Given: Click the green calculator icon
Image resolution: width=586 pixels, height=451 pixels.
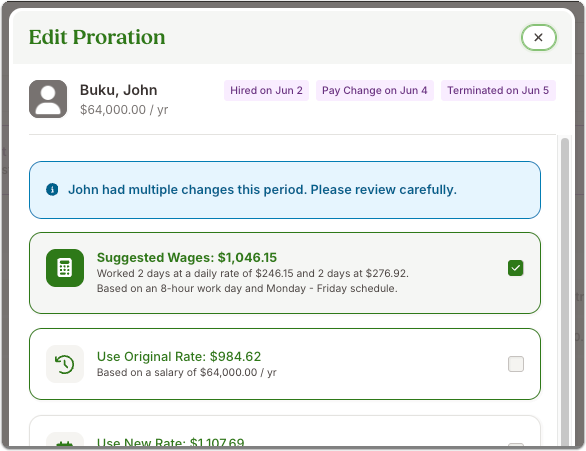Looking at the screenshot, I should click(65, 268).
